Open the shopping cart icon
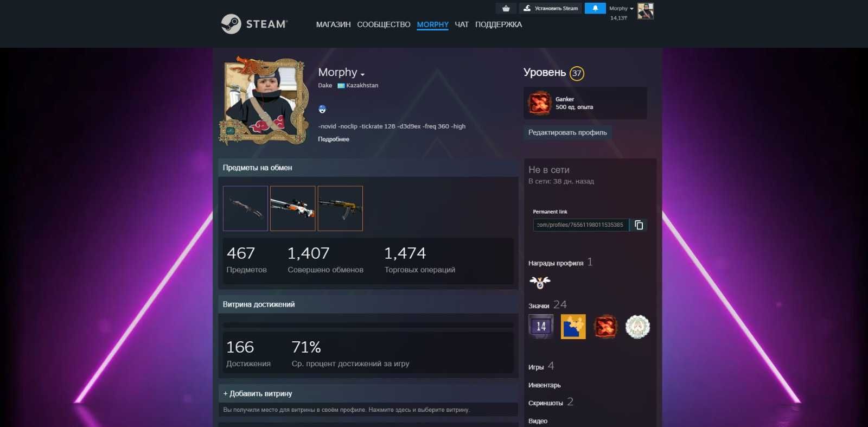 [506, 8]
